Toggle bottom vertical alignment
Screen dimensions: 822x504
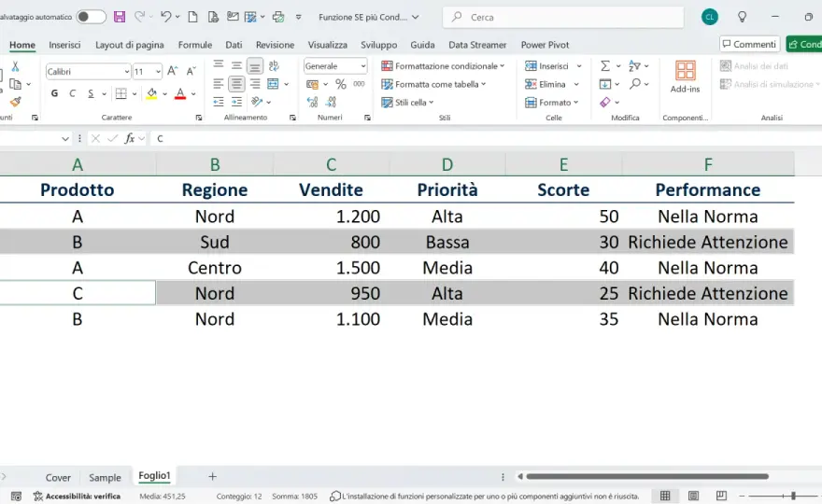[255, 66]
